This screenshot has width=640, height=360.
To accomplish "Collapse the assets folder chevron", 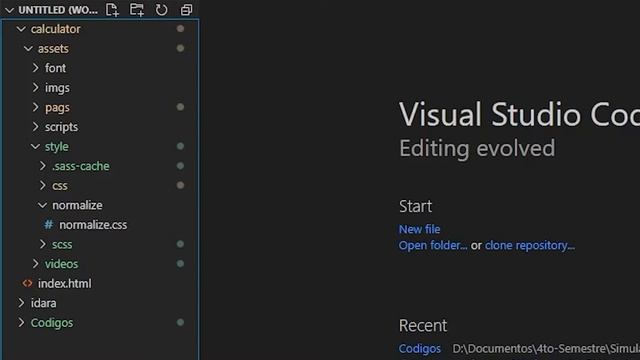I will click(28, 49).
